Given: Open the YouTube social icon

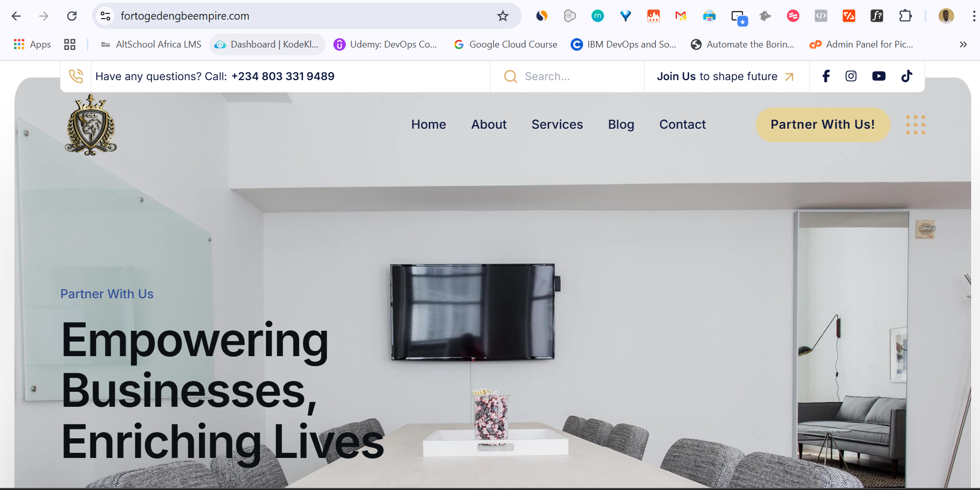Looking at the screenshot, I should tap(879, 76).
